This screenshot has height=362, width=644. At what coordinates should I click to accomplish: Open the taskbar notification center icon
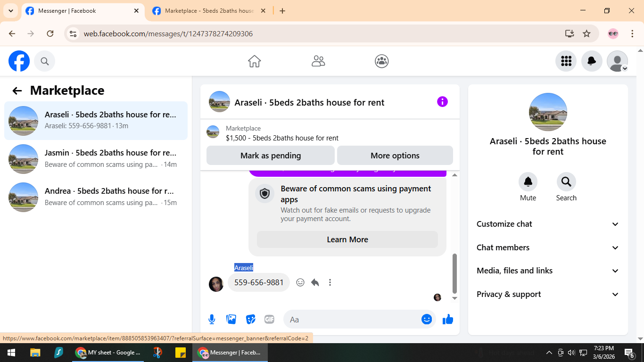coord(630,353)
